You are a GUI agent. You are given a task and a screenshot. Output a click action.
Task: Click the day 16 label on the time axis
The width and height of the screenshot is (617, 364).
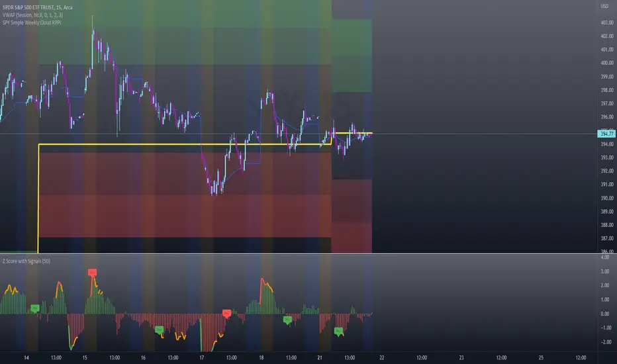pyautogui.click(x=143, y=357)
